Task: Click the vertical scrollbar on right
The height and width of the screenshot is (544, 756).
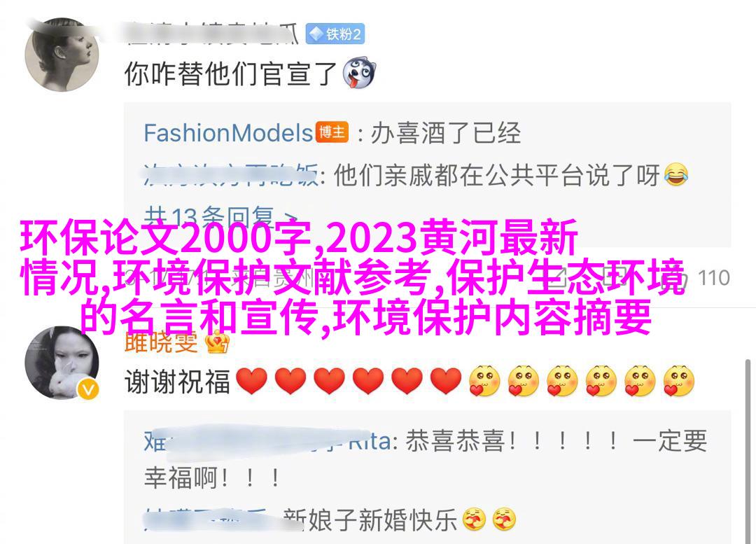Action: tap(748, 452)
